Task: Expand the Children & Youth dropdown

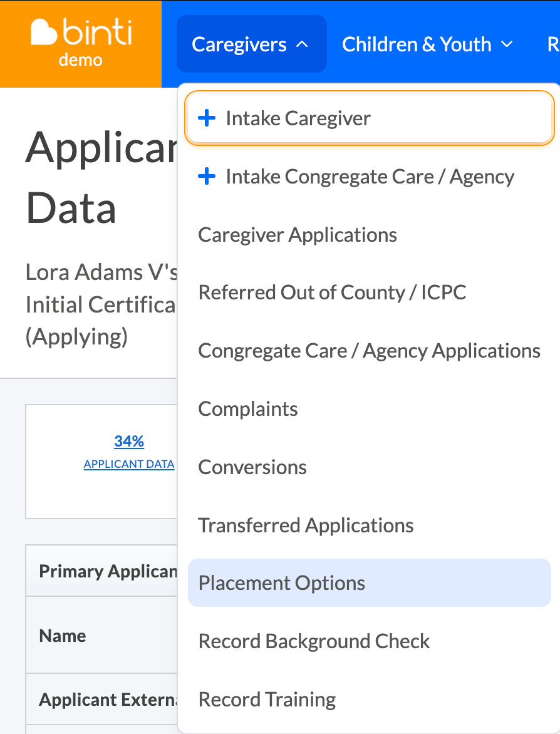Action: 427,44
